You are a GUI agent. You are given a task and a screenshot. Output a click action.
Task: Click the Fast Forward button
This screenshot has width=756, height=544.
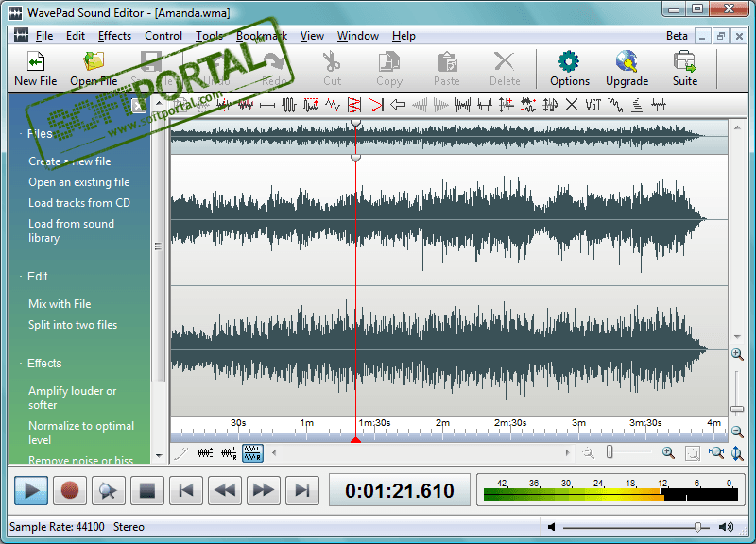click(264, 490)
